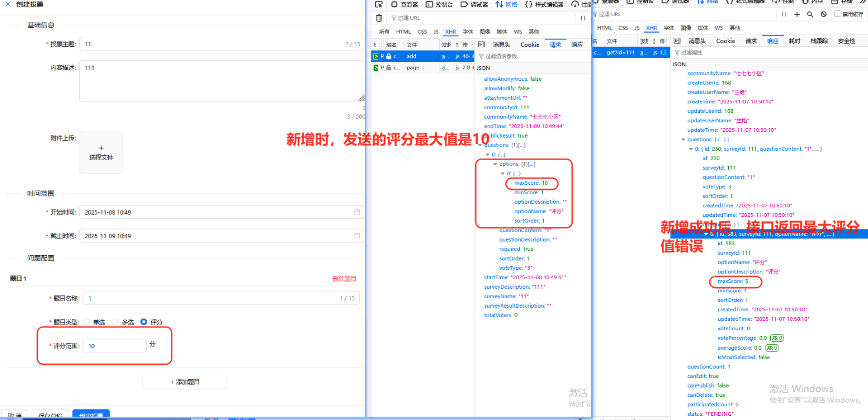Close the 创建投票 form with the X icon
Viewport: 868px width, 420px height.
pyautogui.click(x=8, y=4)
